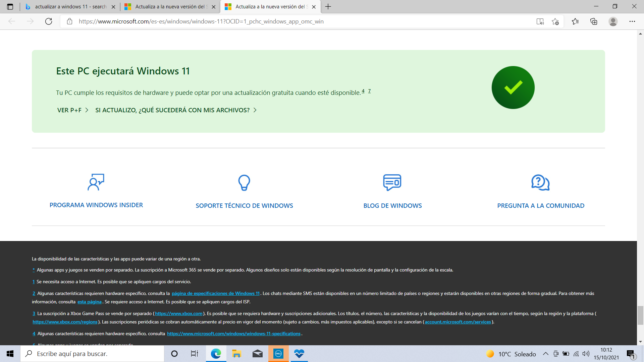The image size is (644, 362).
Task: Show hidden tray icons chevron
Action: (546, 354)
